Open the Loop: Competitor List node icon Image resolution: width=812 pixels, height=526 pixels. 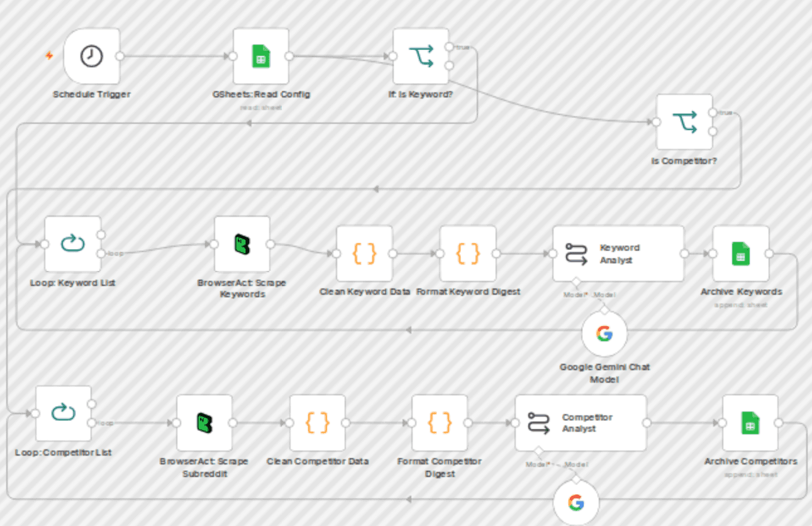click(64, 413)
